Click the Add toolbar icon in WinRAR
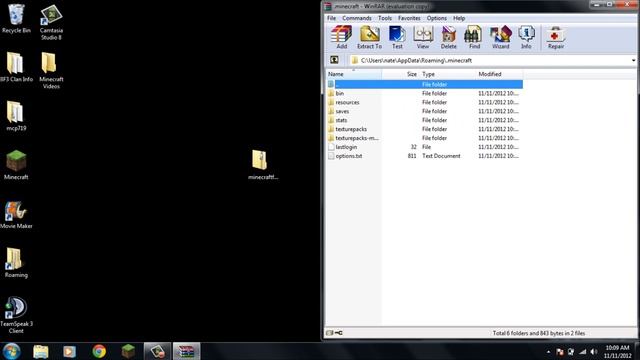This screenshot has height=360, width=640. (341, 37)
